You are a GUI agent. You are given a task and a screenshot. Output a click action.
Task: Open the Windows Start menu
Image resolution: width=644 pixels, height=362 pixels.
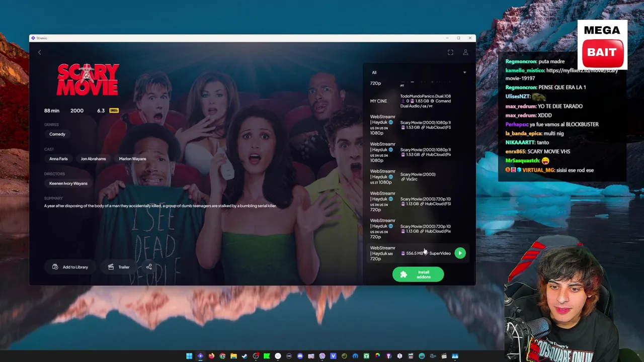coord(189,356)
